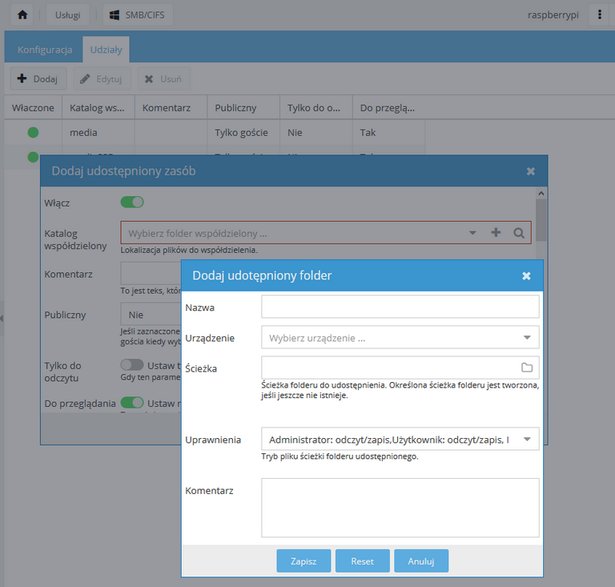Close the Dodaj udotępniony folder dialog
This screenshot has width=615, height=587.
tap(526, 276)
